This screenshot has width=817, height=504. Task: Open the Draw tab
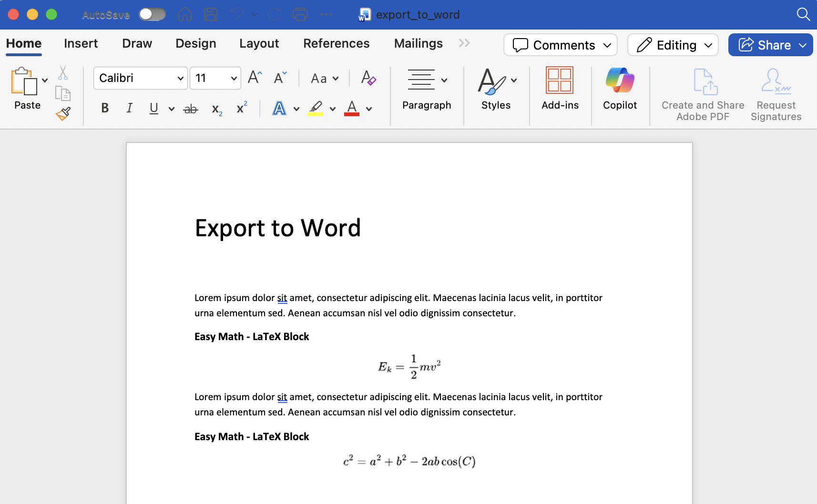pyautogui.click(x=137, y=43)
